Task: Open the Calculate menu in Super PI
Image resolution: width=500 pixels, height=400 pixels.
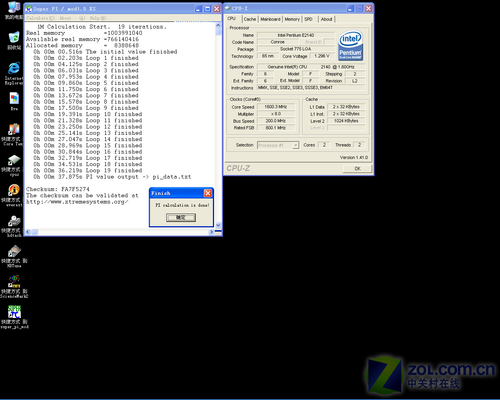Action: 40,18
